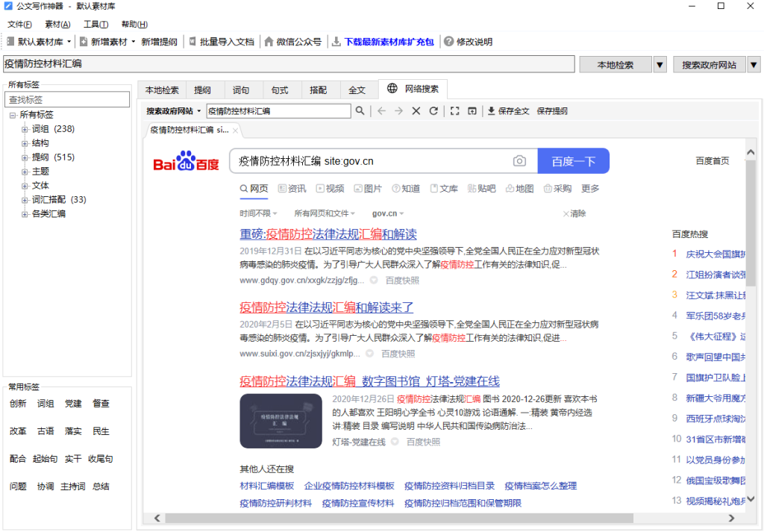
Task: Click the forward navigation arrow
Action: (398, 110)
